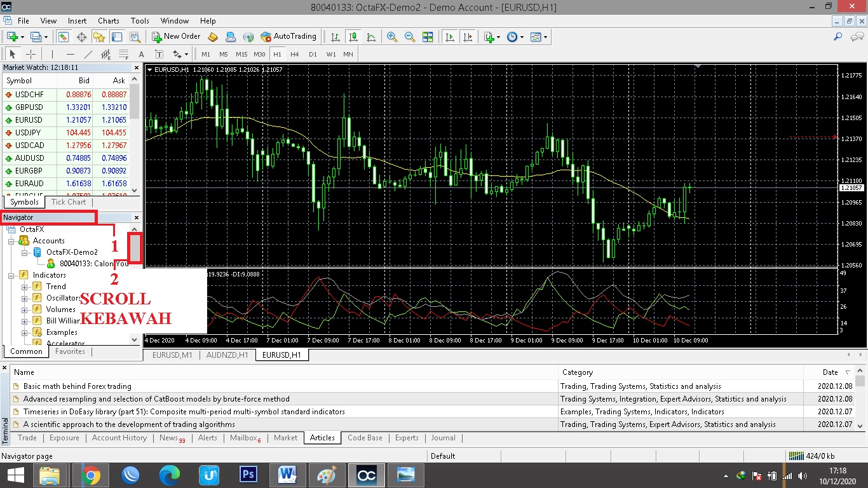The width and height of the screenshot is (868, 488).
Task: Open the search magnifier in toolbar
Action: point(838,37)
